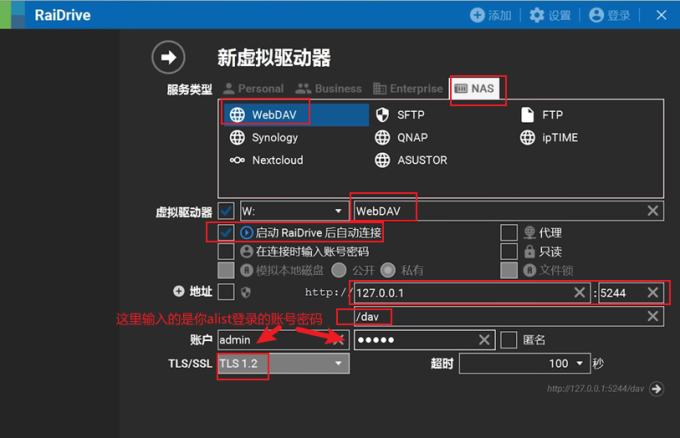Screen dimensions: 680x438
Task: Clear the WebDAV drive name field
Action: (653, 211)
